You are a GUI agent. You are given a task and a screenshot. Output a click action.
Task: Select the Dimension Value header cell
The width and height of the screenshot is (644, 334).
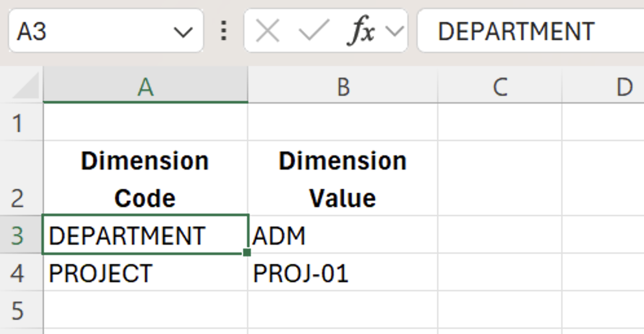pyautogui.click(x=343, y=179)
